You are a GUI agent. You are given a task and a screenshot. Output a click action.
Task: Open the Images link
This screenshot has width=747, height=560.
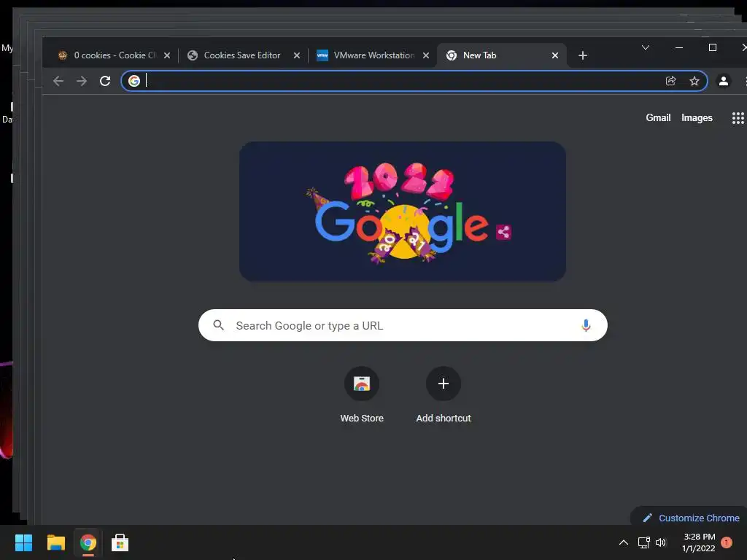(x=697, y=118)
